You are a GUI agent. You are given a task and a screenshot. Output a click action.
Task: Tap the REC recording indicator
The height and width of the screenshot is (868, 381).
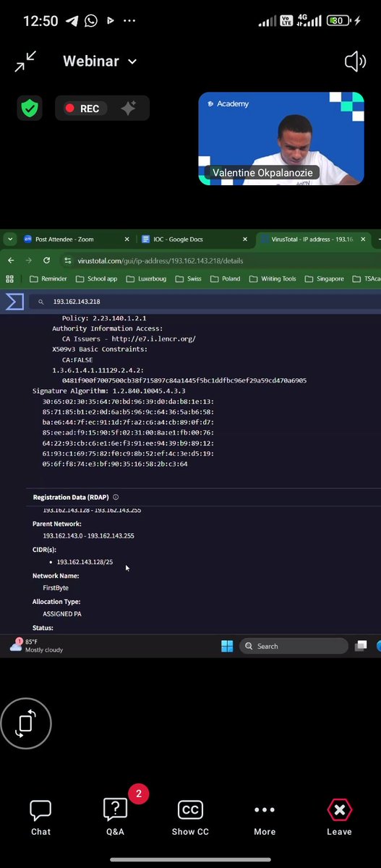coord(82,109)
